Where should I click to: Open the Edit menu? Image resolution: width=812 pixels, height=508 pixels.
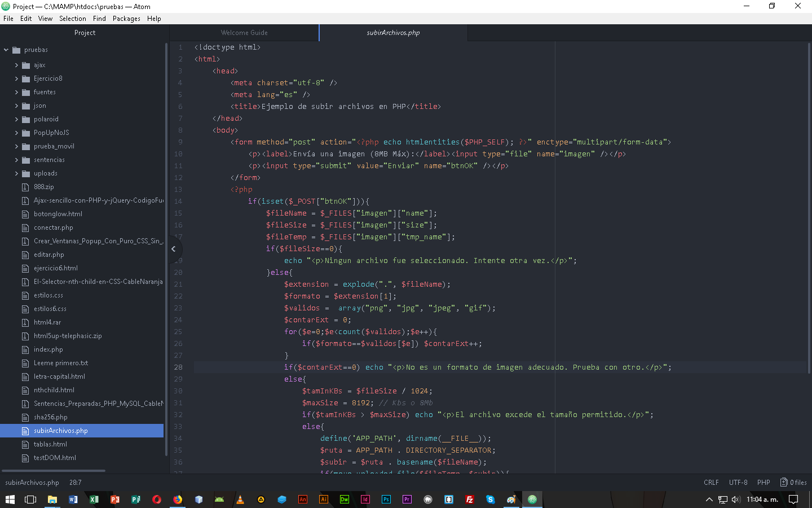pos(26,19)
